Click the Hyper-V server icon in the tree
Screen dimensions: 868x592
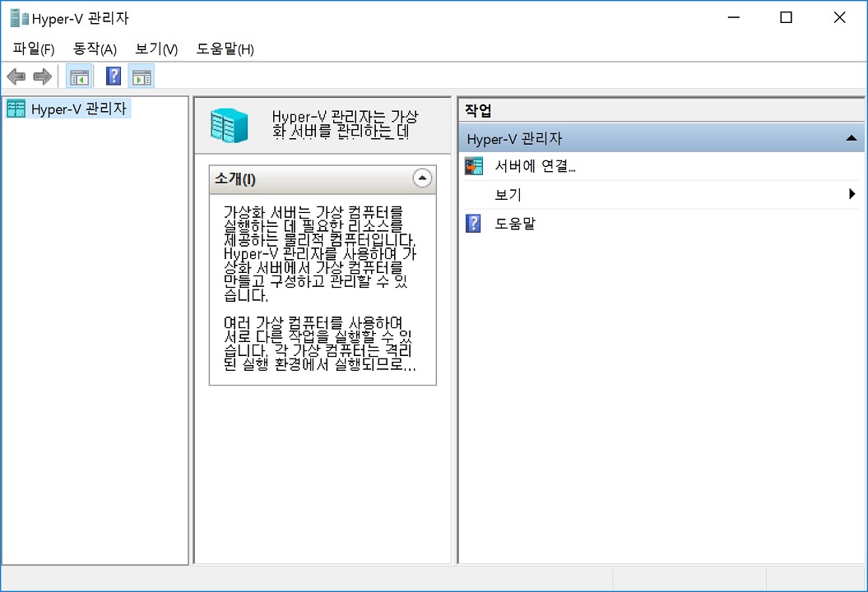point(16,109)
